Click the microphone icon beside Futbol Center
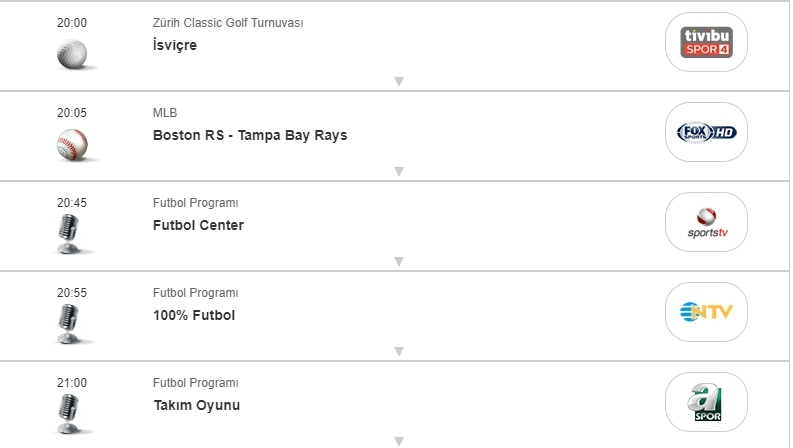793x448 pixels. click(69, 234)
